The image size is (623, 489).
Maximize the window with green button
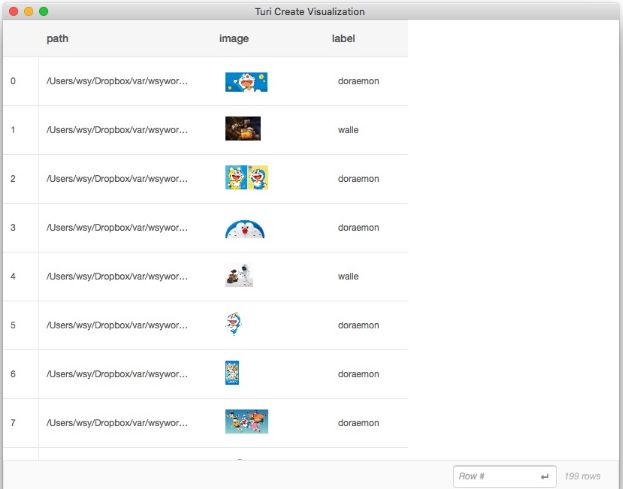pos(44,12)
